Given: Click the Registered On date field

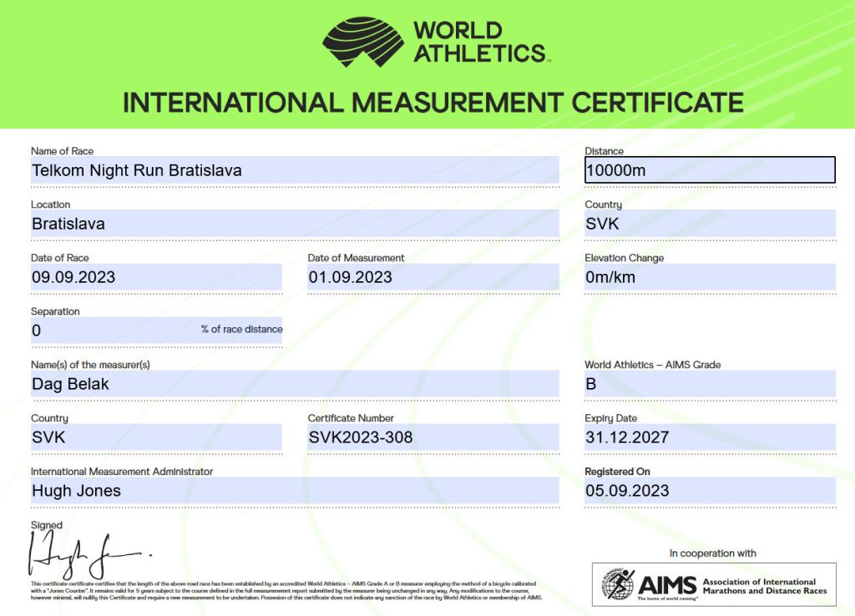Looking at the screenshot, I should pos(710,491).
